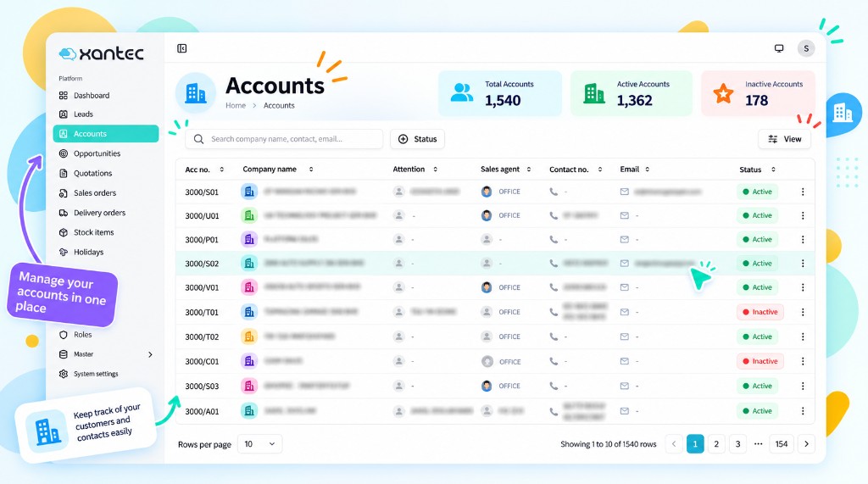Open row actions for 3000/P01

803,239
